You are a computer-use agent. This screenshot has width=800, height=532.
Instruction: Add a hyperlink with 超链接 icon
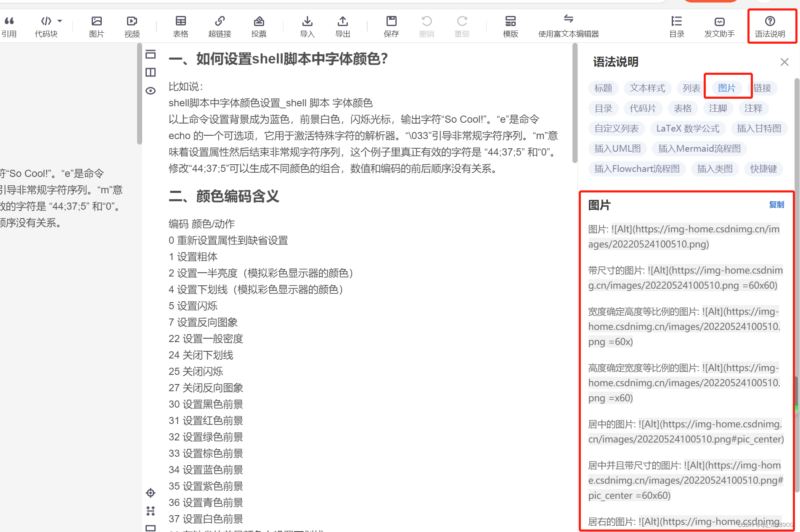[x=220, y=26]
